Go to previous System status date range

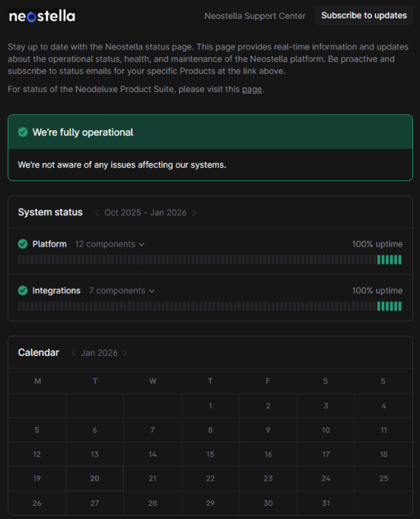tap(97, 212)
